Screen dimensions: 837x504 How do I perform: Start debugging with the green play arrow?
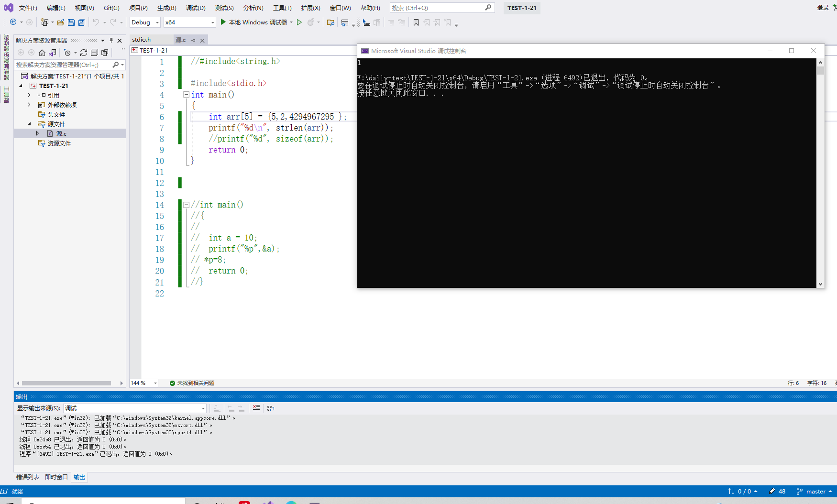pos(223,22)
